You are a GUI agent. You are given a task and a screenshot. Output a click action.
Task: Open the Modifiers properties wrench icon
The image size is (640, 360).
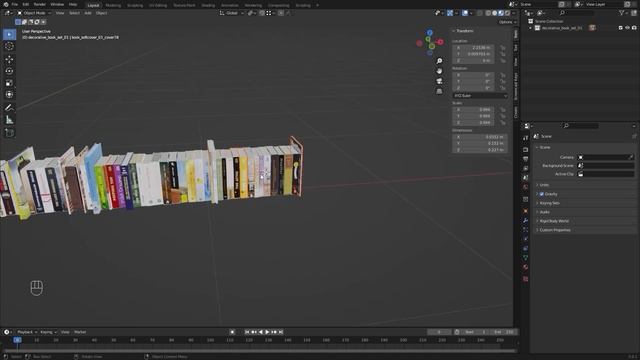525,220
